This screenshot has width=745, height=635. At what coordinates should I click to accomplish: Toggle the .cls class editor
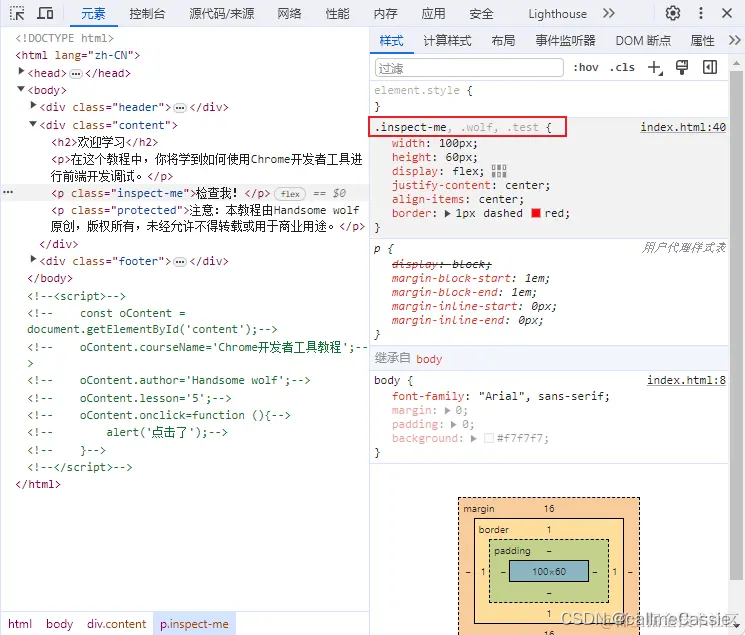coord(622,67)
